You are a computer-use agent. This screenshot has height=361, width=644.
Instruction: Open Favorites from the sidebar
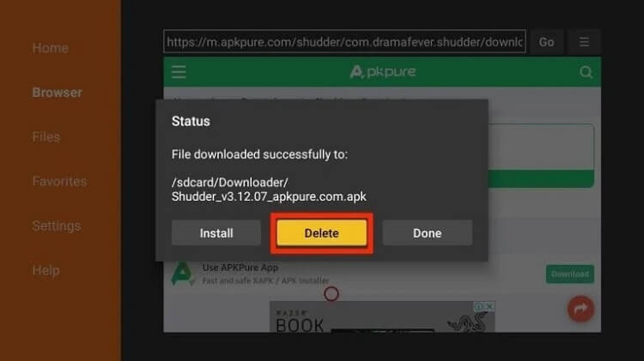[59, 181]
